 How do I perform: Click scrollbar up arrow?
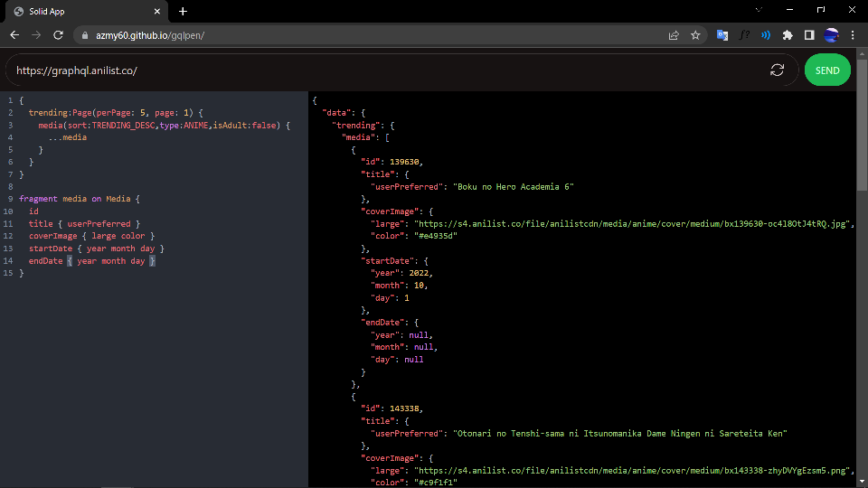pos(862,53)
